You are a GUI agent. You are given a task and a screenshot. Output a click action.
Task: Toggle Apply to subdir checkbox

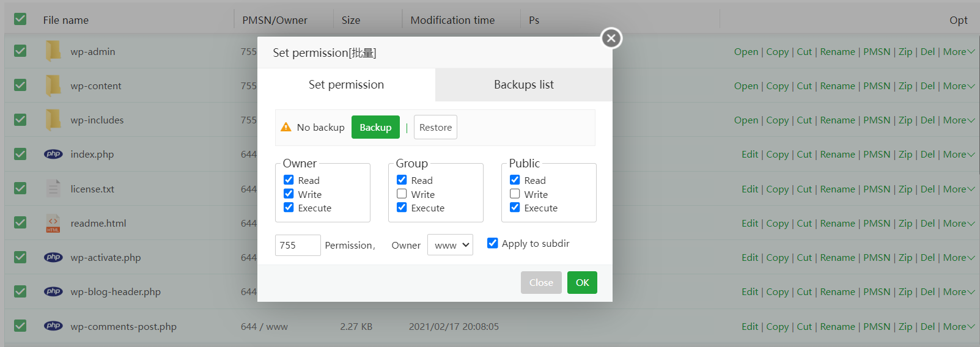coord(493,243)
